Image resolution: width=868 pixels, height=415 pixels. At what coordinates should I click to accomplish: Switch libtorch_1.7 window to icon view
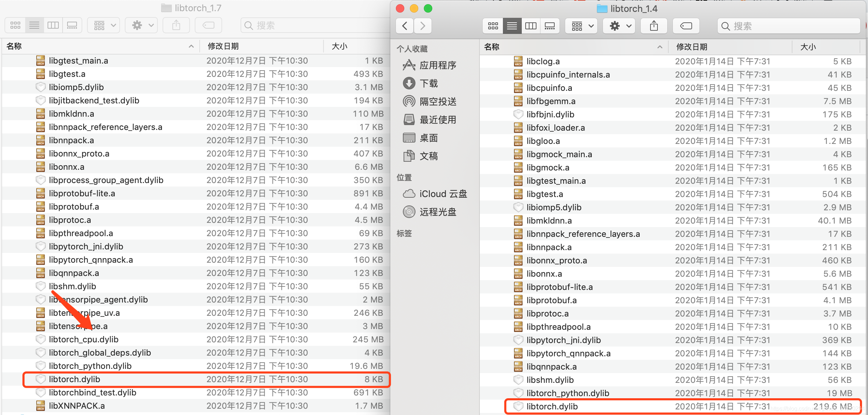[15, 25]
